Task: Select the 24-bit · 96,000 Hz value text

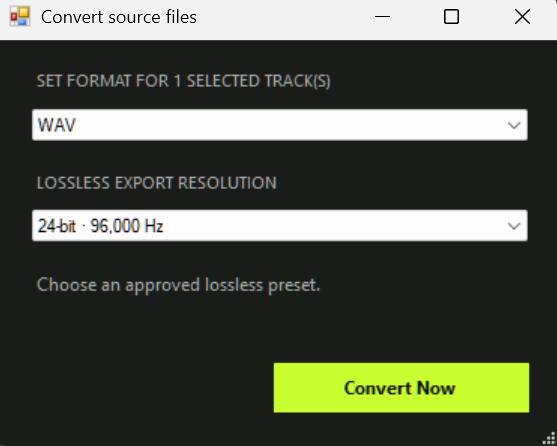Action: click(101, 226)
